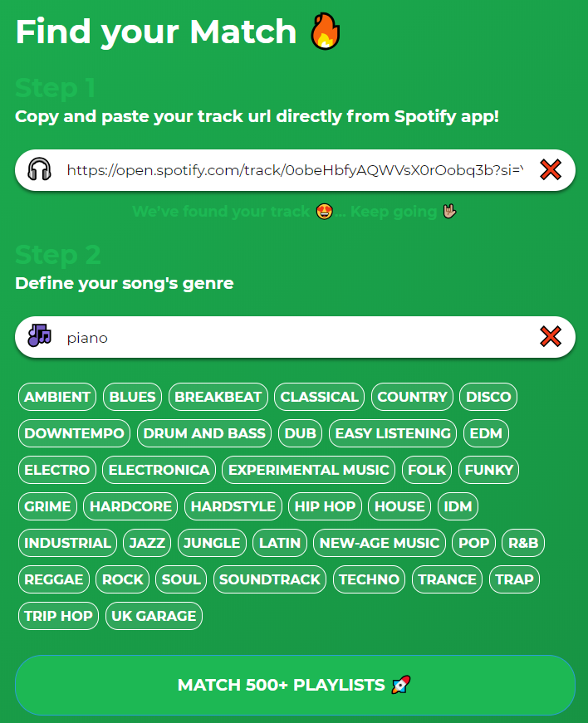Clear the genre input with the red X icon

click(551, 336)
